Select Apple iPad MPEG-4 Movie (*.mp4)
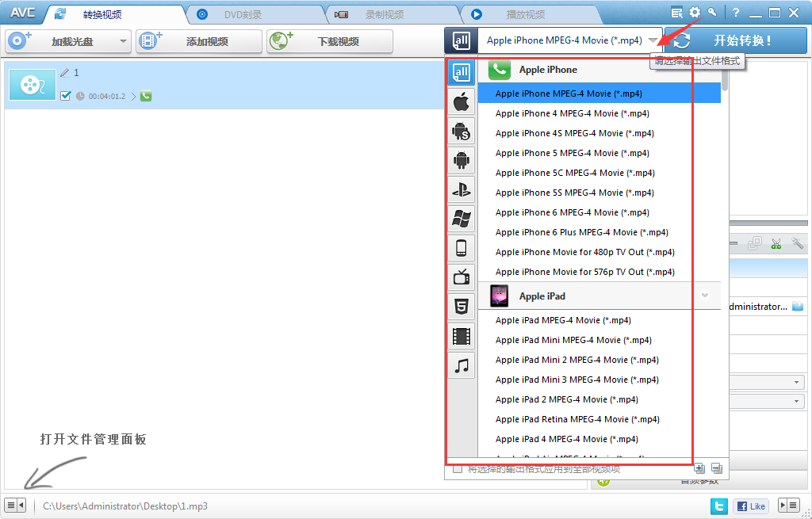Image resolution: width=812 pixels, height=519 pixels. 599,320
